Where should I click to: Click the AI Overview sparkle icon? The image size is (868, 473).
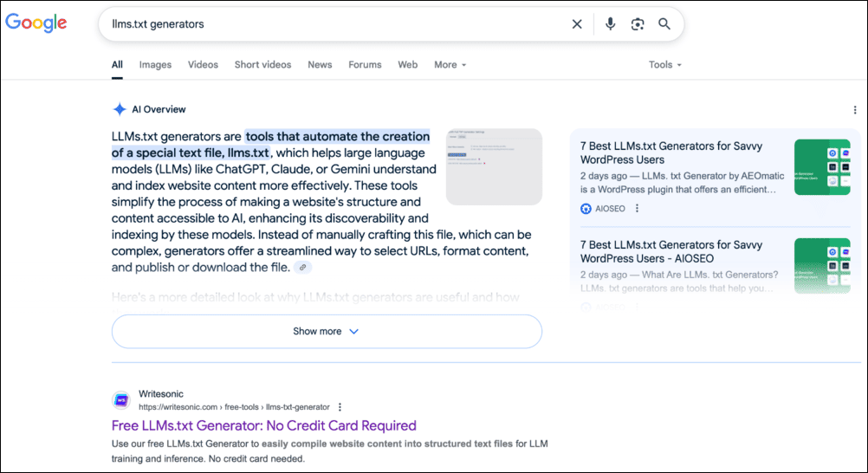tap(120, 109)
